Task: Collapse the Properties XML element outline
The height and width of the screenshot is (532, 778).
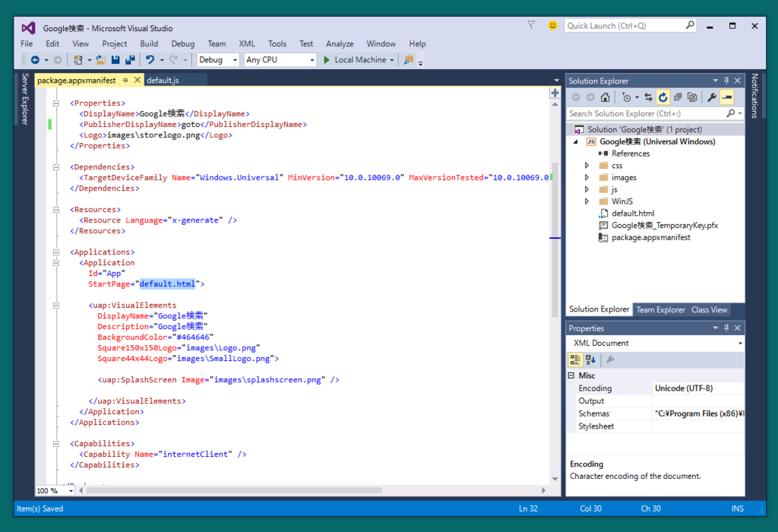Action: pos(56,103)
